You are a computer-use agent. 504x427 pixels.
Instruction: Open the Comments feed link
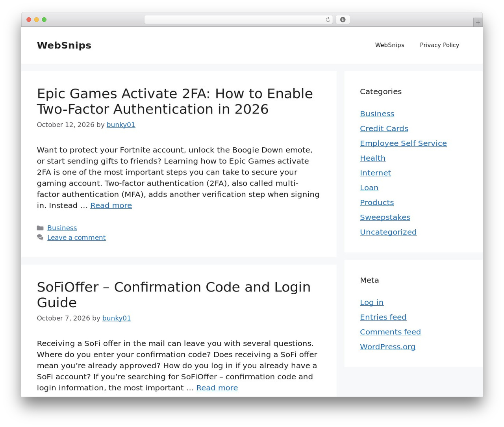pos(390,332)
